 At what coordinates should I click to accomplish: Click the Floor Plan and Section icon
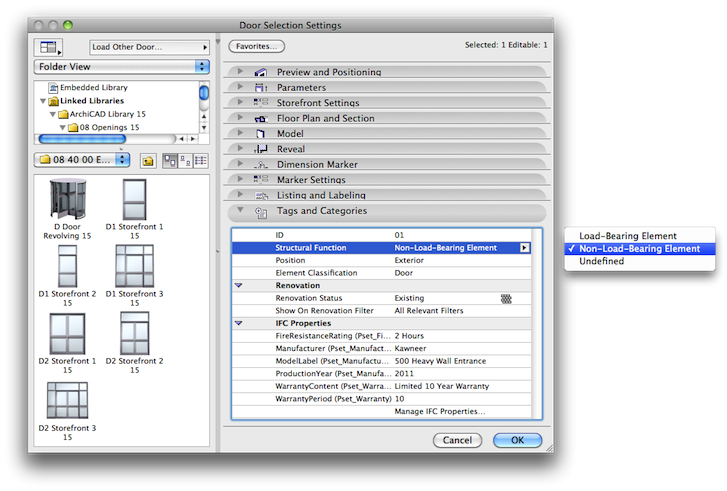point(261,119)
